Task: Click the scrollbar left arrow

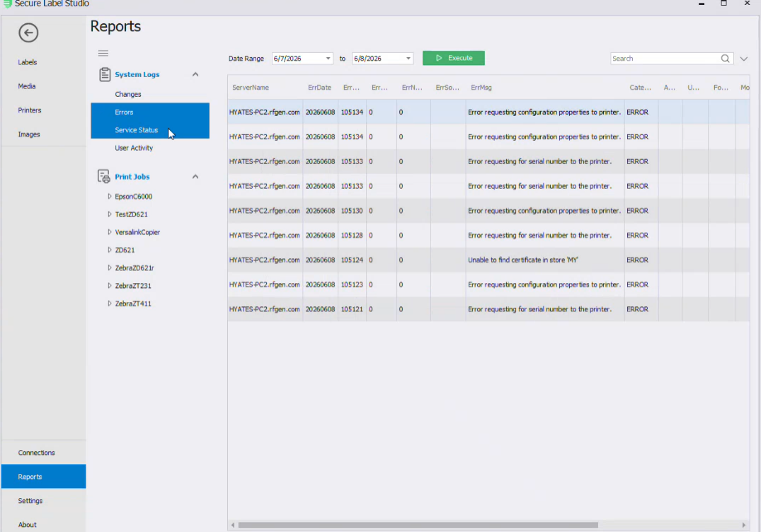Action: (233, 525)
